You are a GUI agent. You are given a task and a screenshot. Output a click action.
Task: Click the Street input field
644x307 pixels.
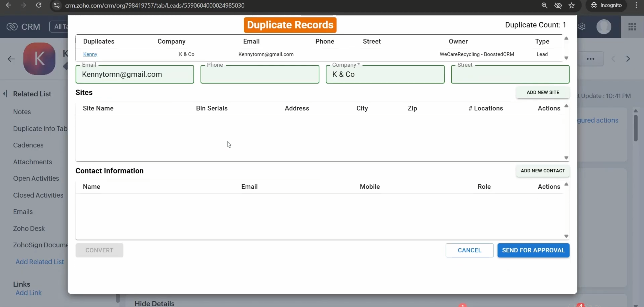pos(510,74)
